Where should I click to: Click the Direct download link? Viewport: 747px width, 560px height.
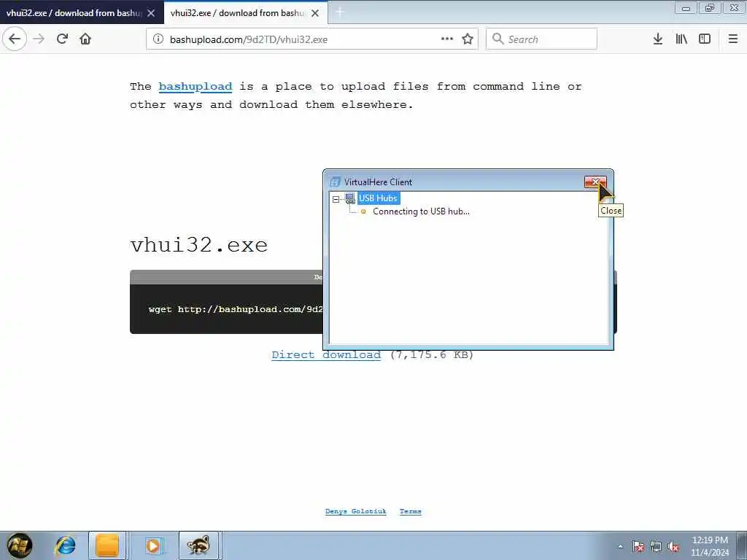[326, 355]
